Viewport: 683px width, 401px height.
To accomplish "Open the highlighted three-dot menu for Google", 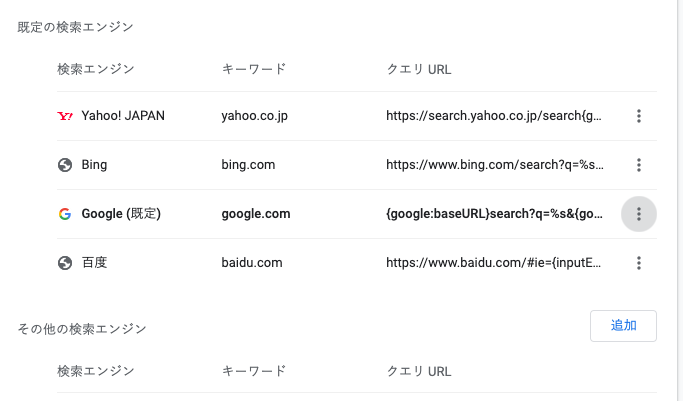I will point(639,214).
